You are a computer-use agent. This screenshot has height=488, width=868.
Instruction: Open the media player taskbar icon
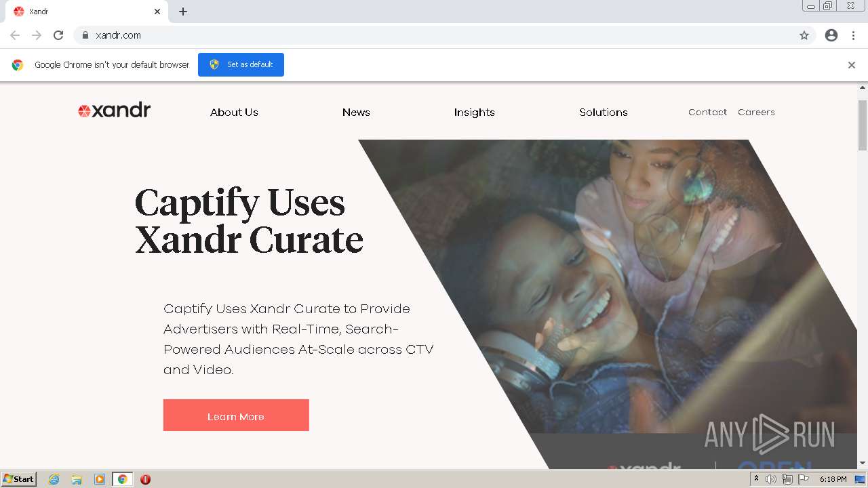click(x=100, y=479)
